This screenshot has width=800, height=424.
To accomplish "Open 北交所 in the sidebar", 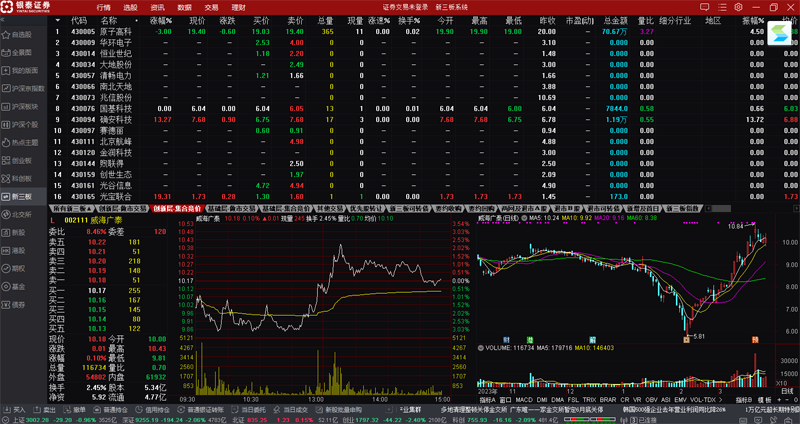I will pyautogui.click(x=22, y=214).
